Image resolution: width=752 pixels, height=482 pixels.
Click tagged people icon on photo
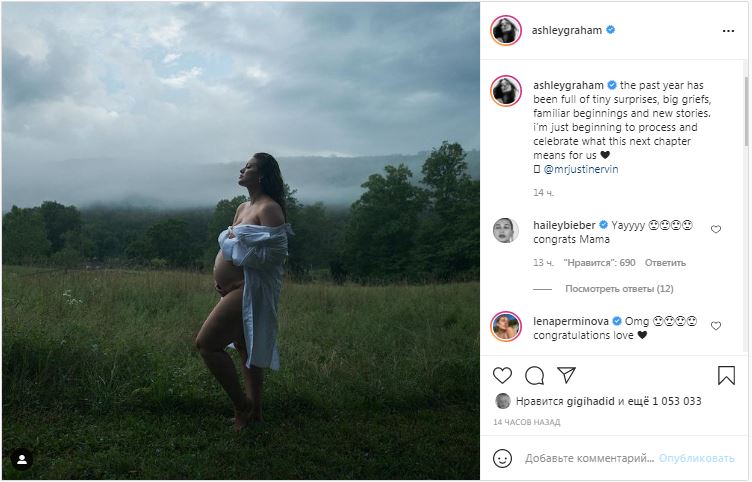(21, 459)
